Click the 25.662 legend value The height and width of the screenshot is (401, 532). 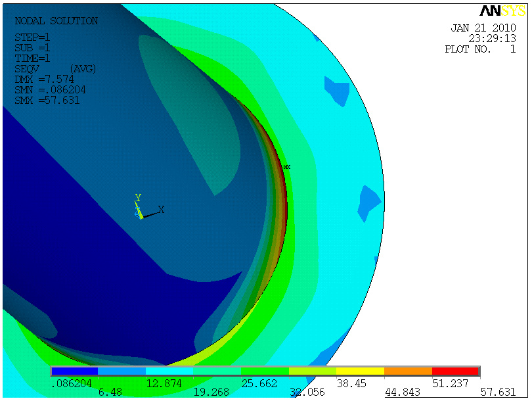pyautogui.click(x=259, y=384)
